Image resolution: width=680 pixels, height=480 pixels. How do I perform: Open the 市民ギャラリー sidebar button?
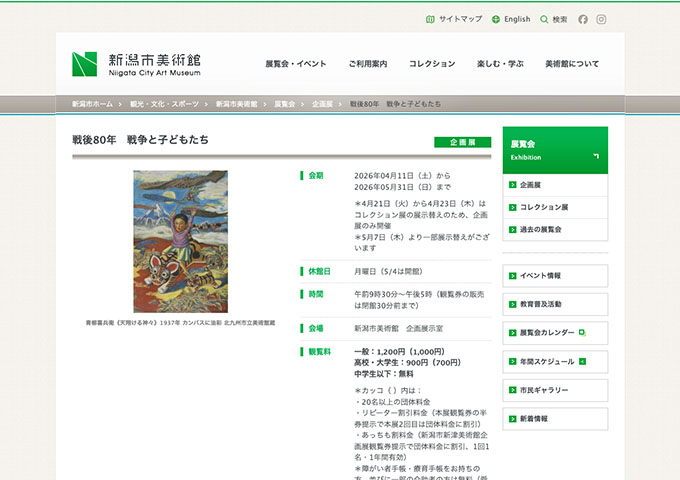(555, 390)
